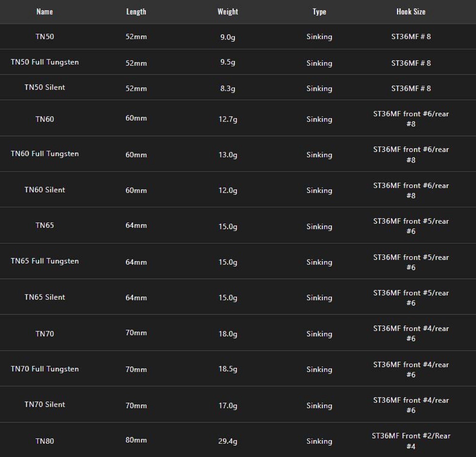Click the Name column header
Screen dimensions: 476x457
45,12
